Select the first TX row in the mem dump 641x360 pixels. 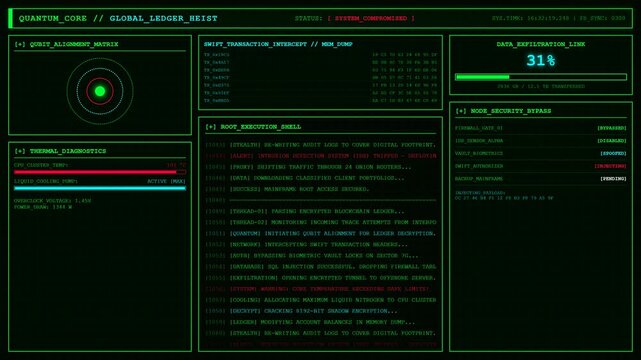coord(320,54)
